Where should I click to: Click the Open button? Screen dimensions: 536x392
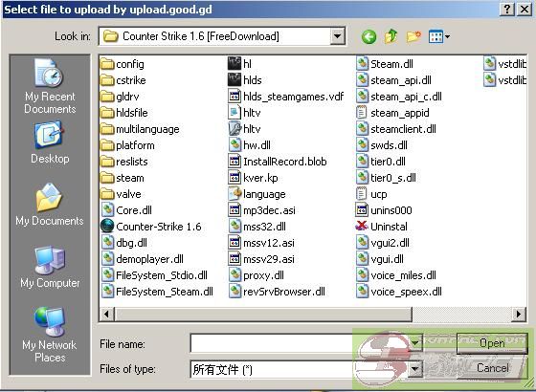pyautogui.click(x=492, y=343)
